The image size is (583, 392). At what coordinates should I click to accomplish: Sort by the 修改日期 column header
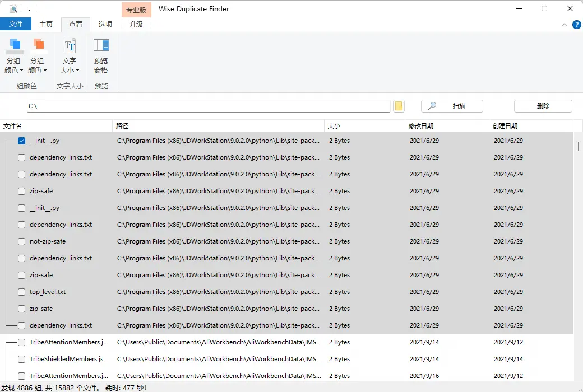click(x=447, y=126)
